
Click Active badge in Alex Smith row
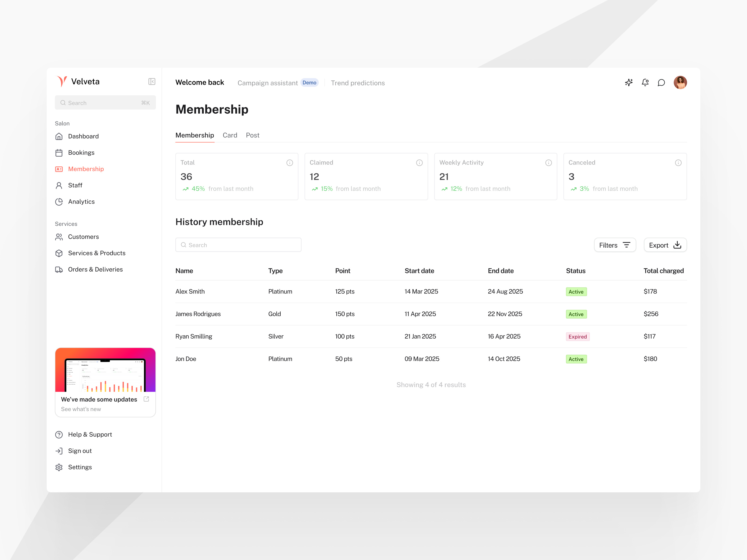pyautogui.click(x=576, y=292)
